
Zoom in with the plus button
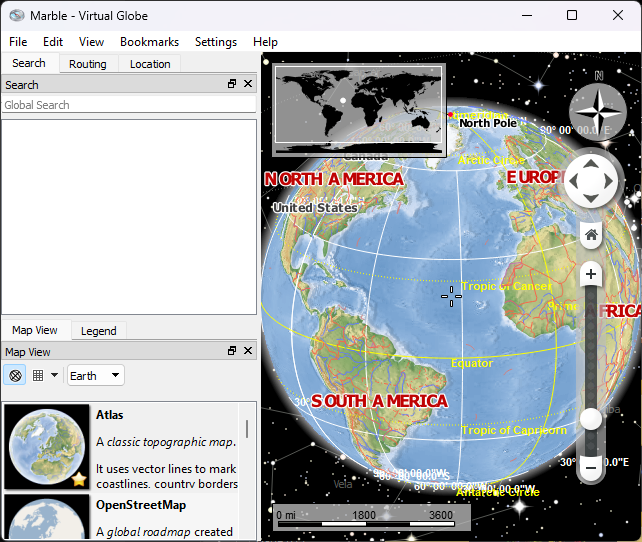click(x=591, y=274)
